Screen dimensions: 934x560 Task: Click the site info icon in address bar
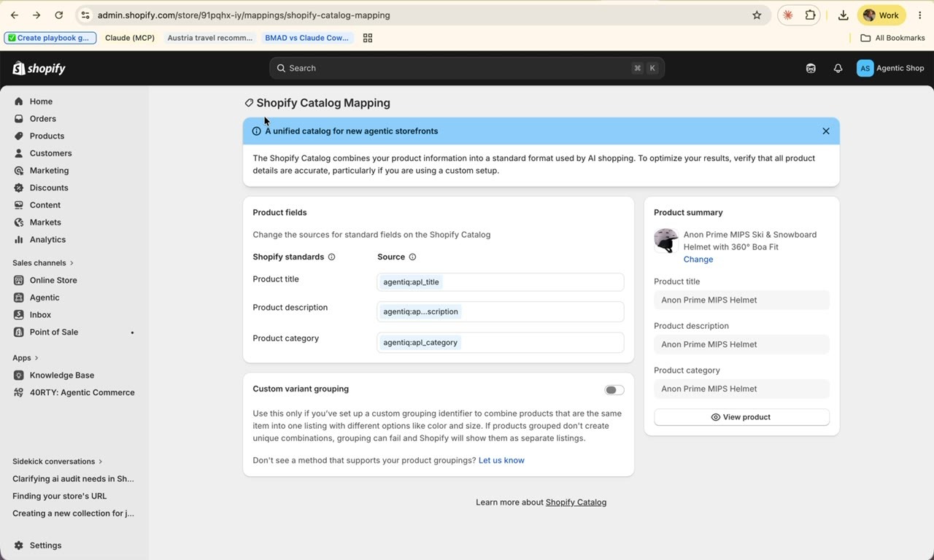pos(85,15)
